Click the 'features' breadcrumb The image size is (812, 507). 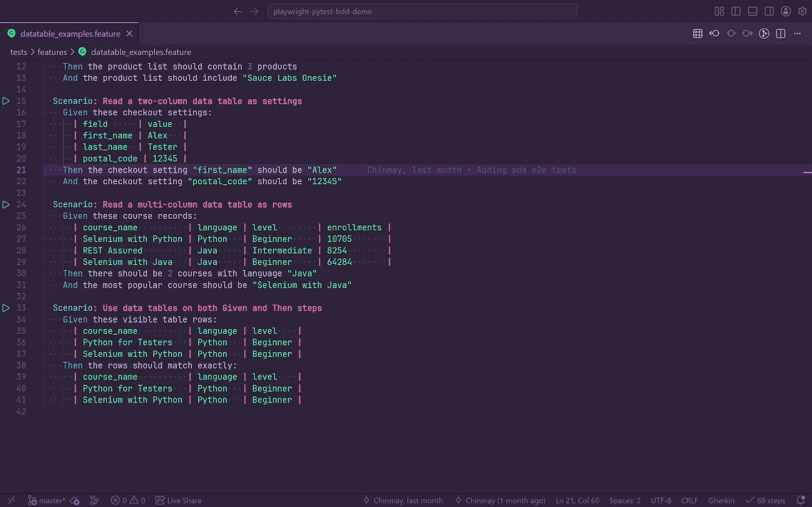click(52, 52)
